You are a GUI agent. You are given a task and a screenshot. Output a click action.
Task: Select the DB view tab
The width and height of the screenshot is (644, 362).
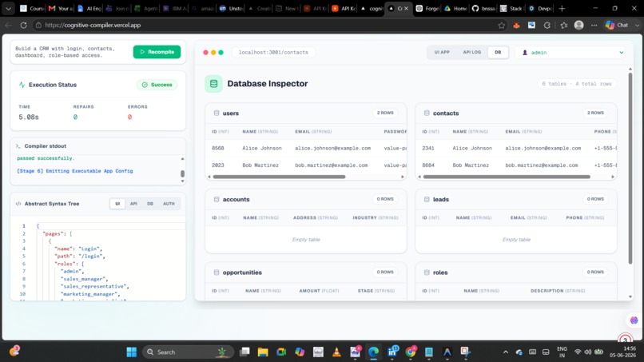click(x=498, y=52)
